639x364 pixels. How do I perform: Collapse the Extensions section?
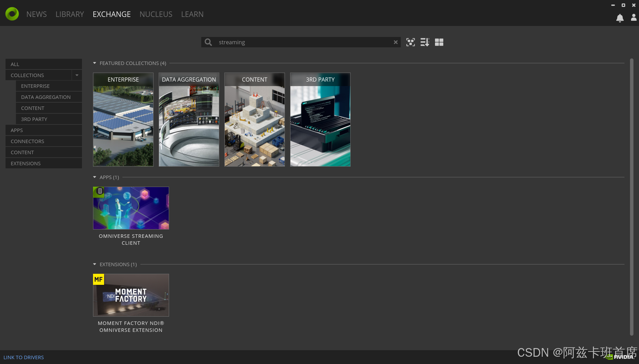coord(95,264)
